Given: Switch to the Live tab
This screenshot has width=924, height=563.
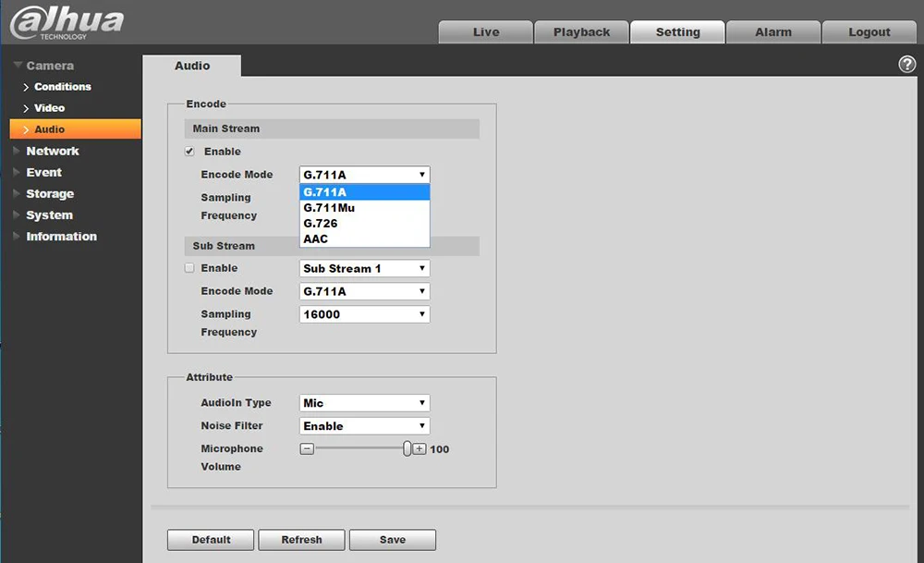Looking at the screenshot, I should tap(486, 31).
